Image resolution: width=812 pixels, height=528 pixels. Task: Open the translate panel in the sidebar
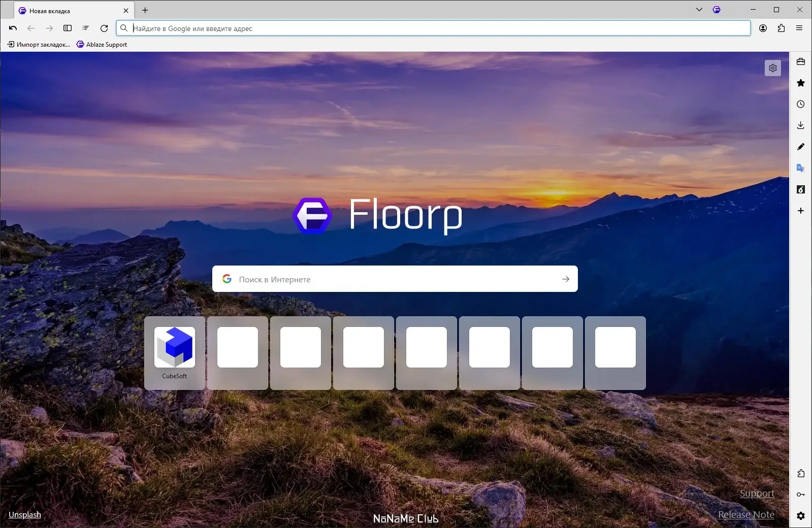pyautogui.click(x=801, y=168)
